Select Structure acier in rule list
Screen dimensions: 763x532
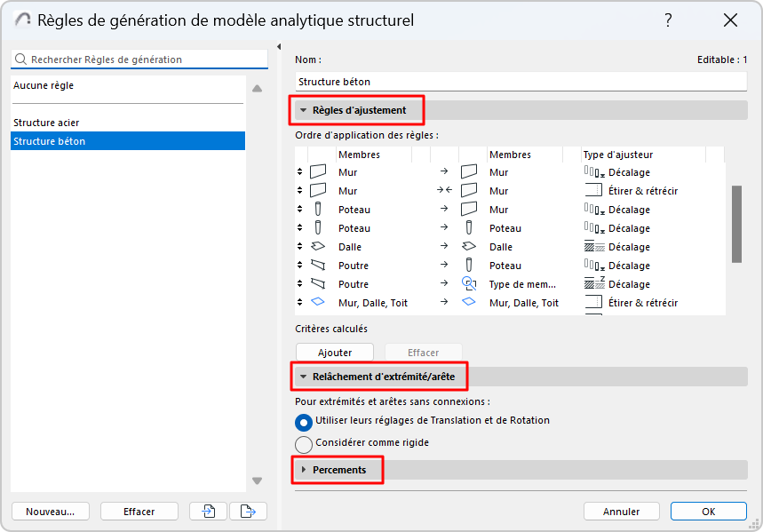pyautogui.click(x=53, y=123)
